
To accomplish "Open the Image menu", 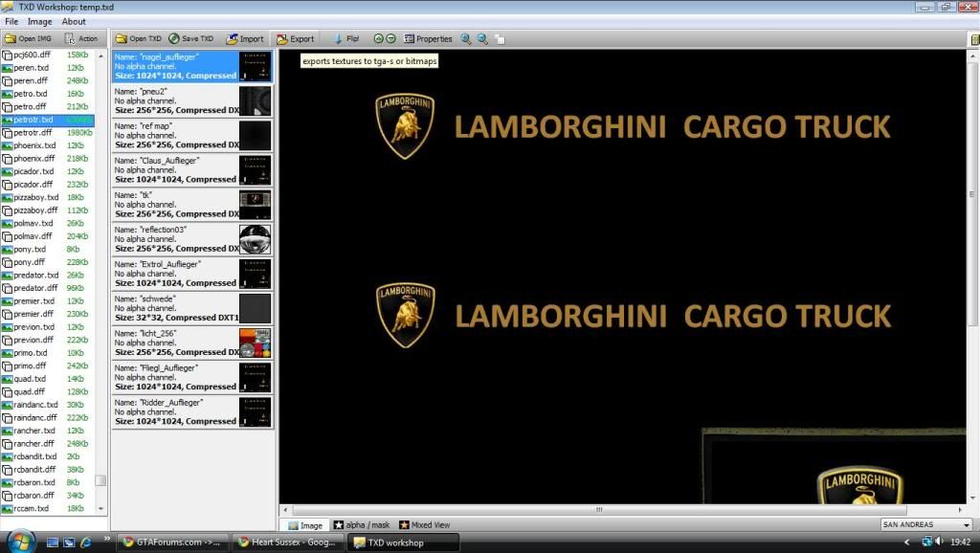I will (x=38, y=21).
